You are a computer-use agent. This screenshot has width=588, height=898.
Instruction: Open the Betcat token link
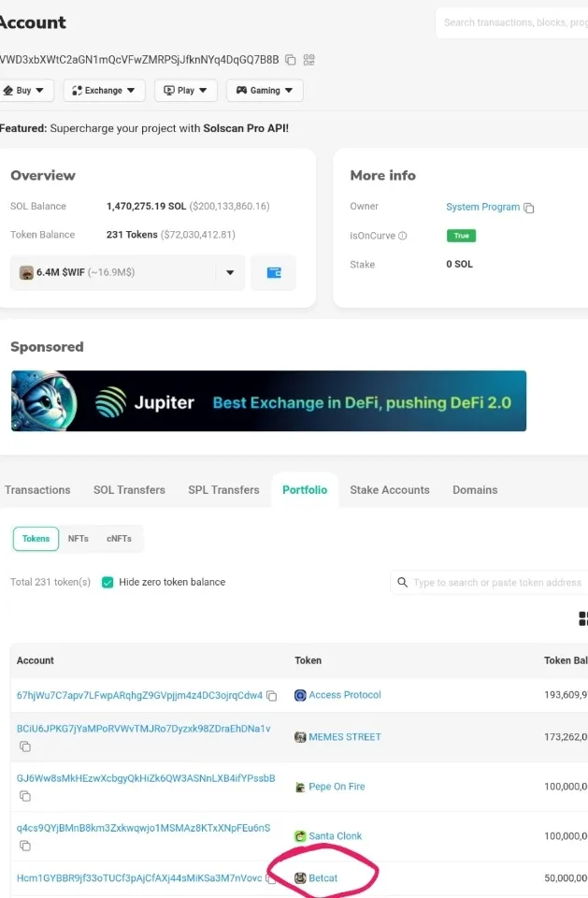(323, 878)
